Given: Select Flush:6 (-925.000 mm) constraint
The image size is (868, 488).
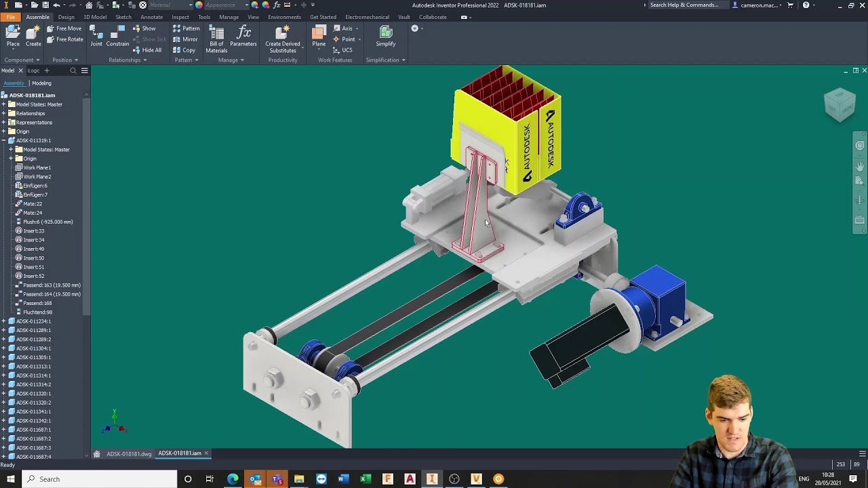Looking at the screenshot, I should click(47, 222).
